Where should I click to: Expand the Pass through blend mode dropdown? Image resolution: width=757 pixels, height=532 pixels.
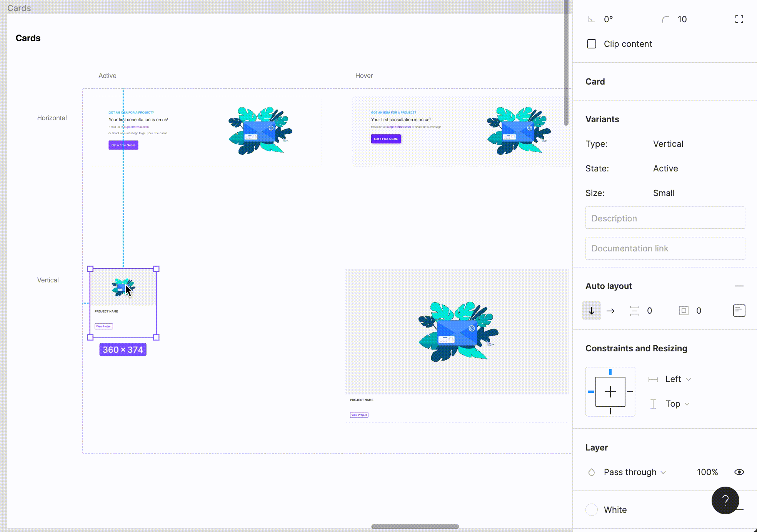[634, 472]
